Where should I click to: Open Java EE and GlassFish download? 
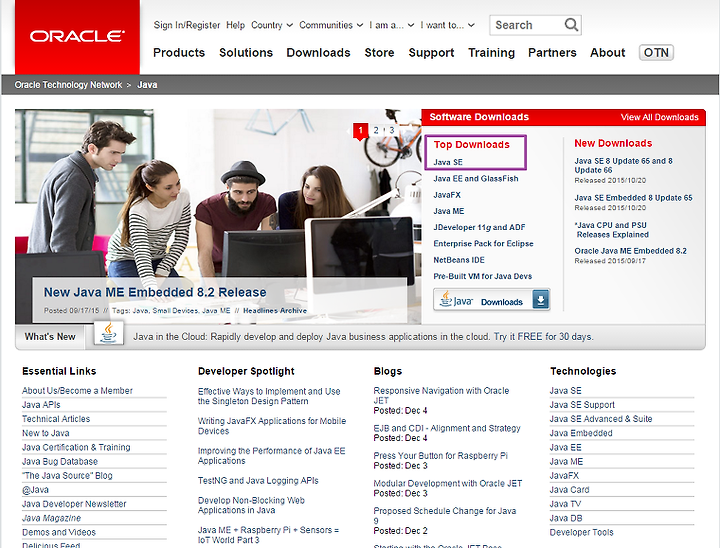(x=476, y=179)
